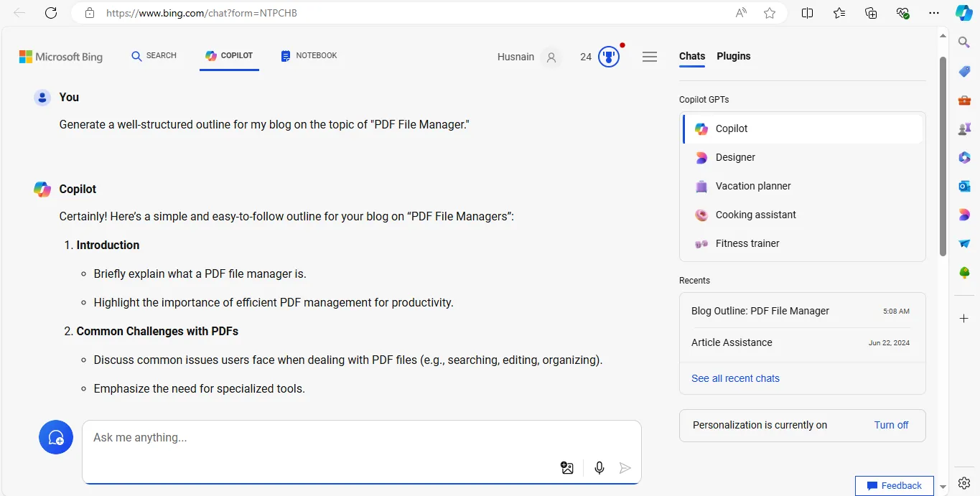The width and height of the screenshot is (980, 496).
Task: Switch to the Plugins tab
Action: point(733,56)
